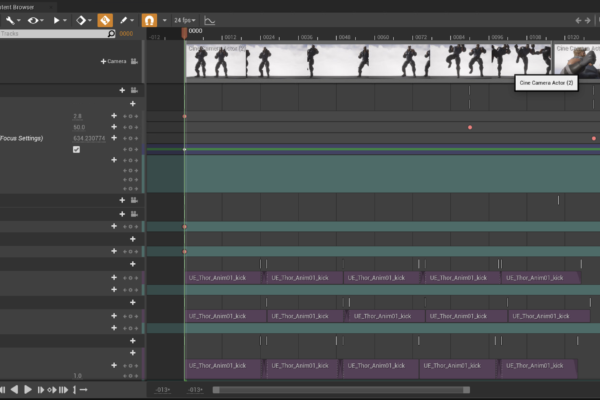Open the curve editor graph icon
This screenshot has height=400, width=600.
coord(209,20)
